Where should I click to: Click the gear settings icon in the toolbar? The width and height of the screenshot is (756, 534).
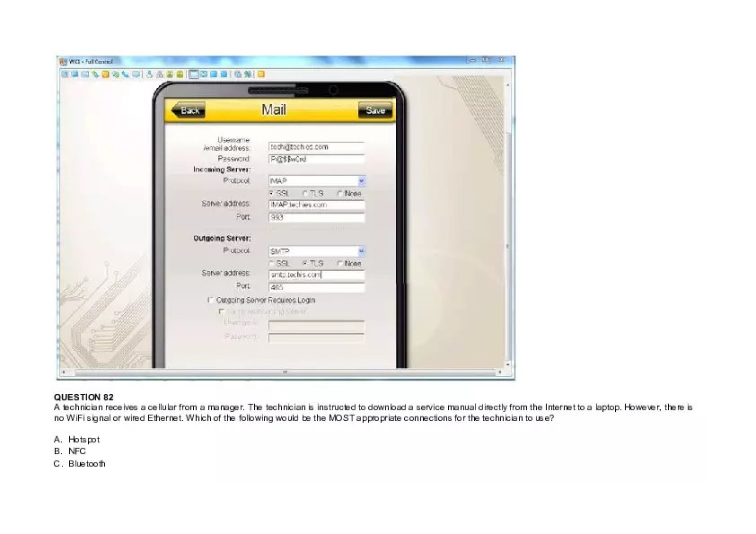click(238, 74)
